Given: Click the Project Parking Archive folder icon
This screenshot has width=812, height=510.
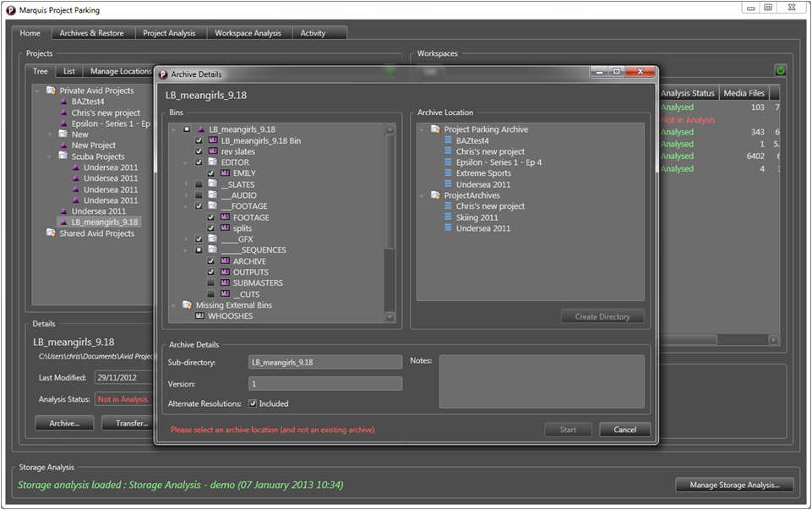Looking at the screenshot, I should click(435, 129).
